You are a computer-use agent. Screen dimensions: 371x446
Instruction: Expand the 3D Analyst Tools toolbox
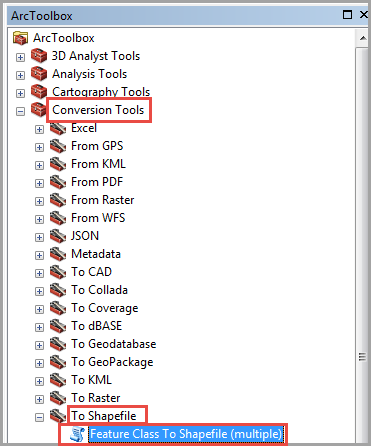[20, 57]
